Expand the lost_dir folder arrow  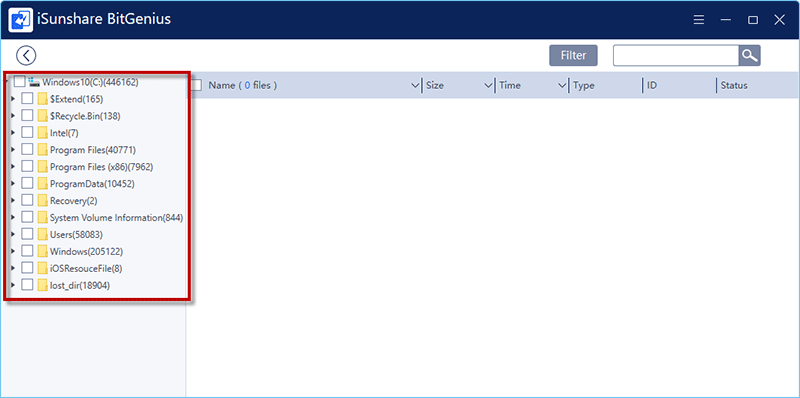[13, 285]
